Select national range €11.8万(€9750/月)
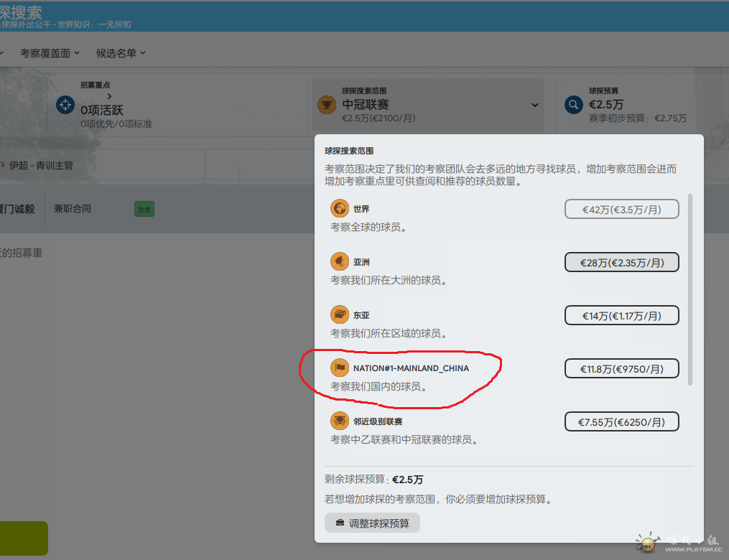This screenshot has height=560, width=729. pyautogui.click(x=621, y=368)
